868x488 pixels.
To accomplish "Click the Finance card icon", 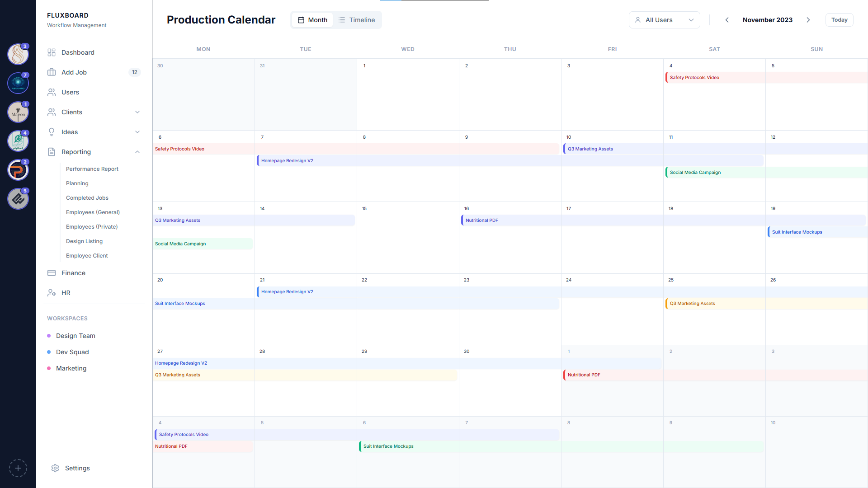I will tap(52, 273).
